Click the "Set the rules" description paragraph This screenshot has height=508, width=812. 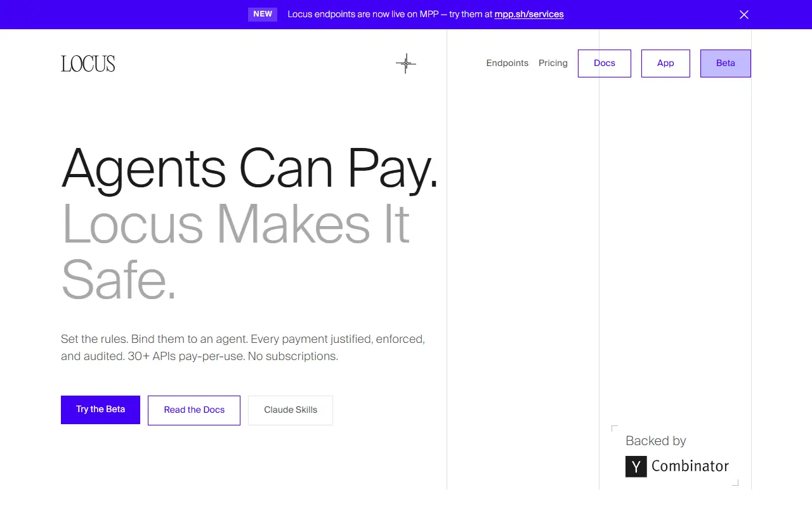point(243,347)
